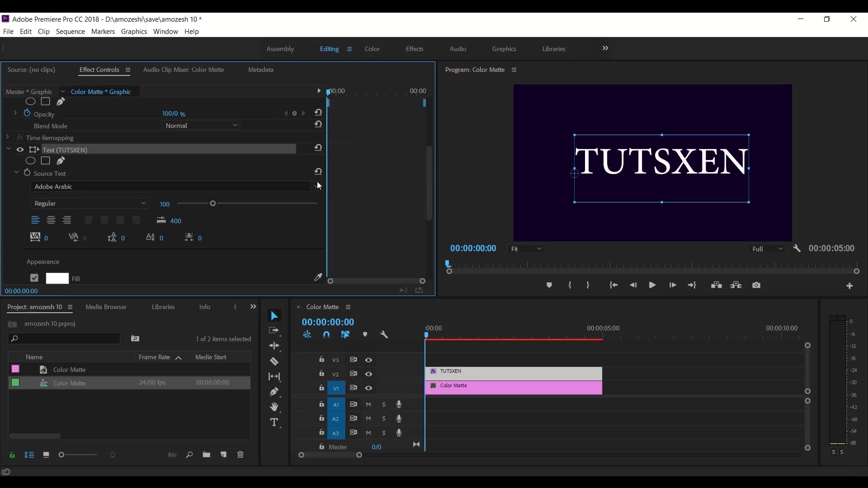
Task: Open the Sequence menu
Action: coord(70,32)
